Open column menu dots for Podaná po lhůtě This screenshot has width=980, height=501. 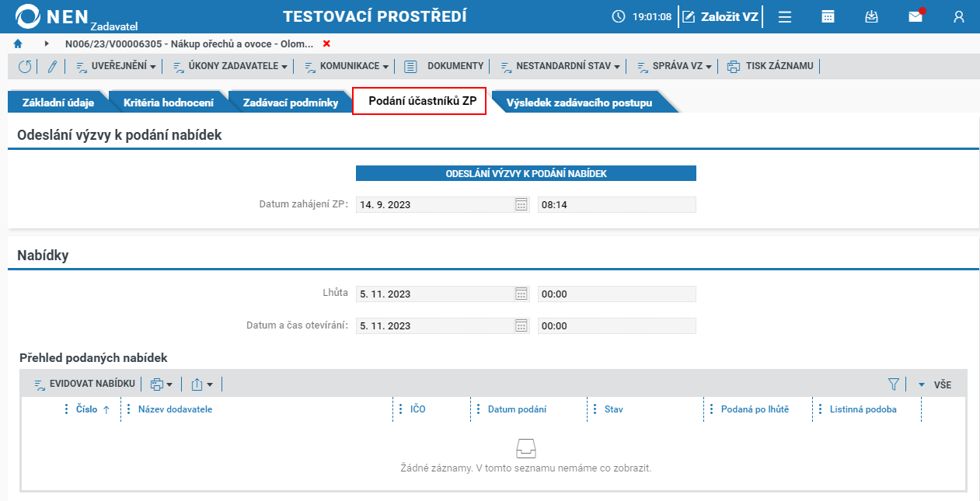coord(711,409)
